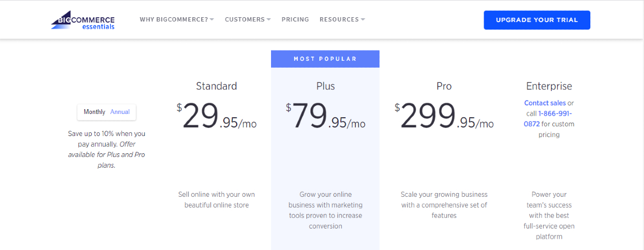Go to the Pricing page

pyautogui.click(x=295, y=19)
